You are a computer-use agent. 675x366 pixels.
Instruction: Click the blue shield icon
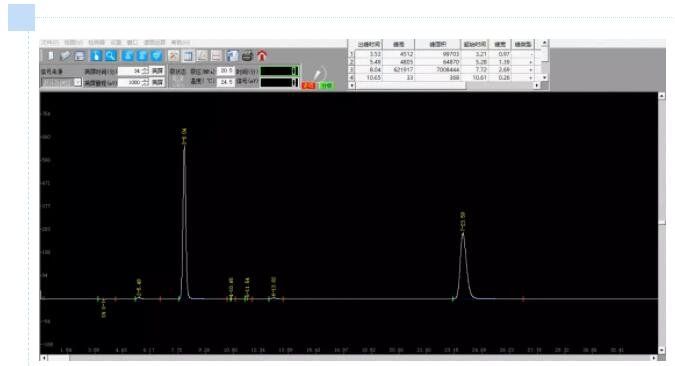(157, 56)
